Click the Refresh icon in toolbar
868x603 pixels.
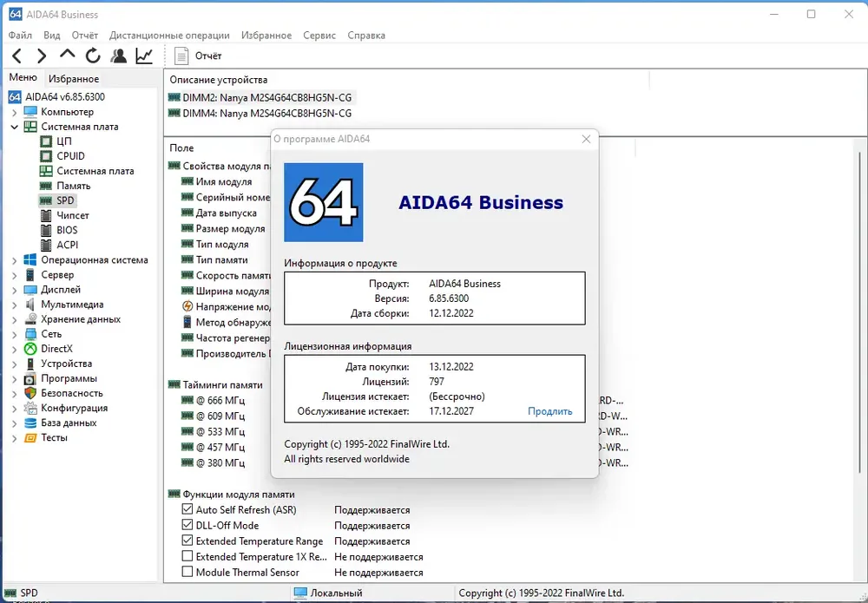(93, 56)
